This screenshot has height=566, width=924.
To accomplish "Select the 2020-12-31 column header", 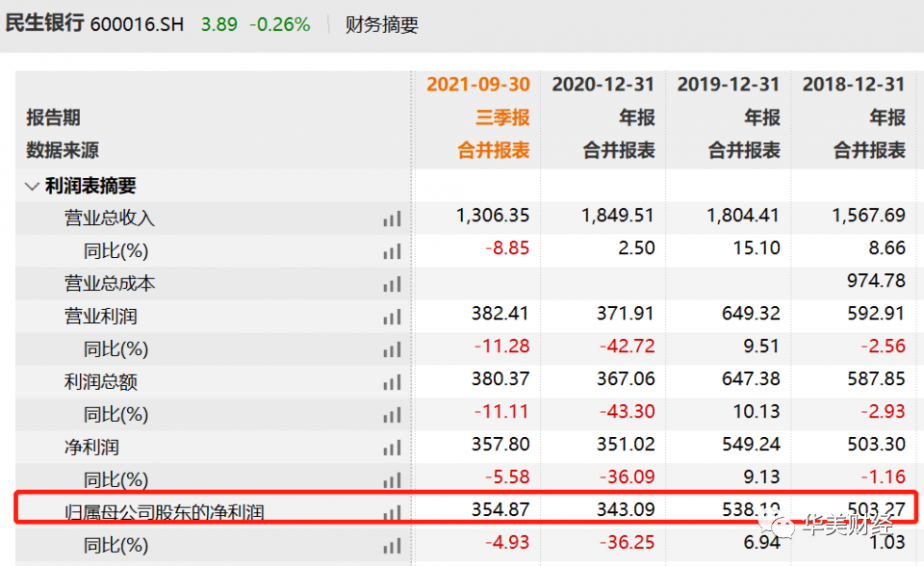I will [x=603, y=85].
